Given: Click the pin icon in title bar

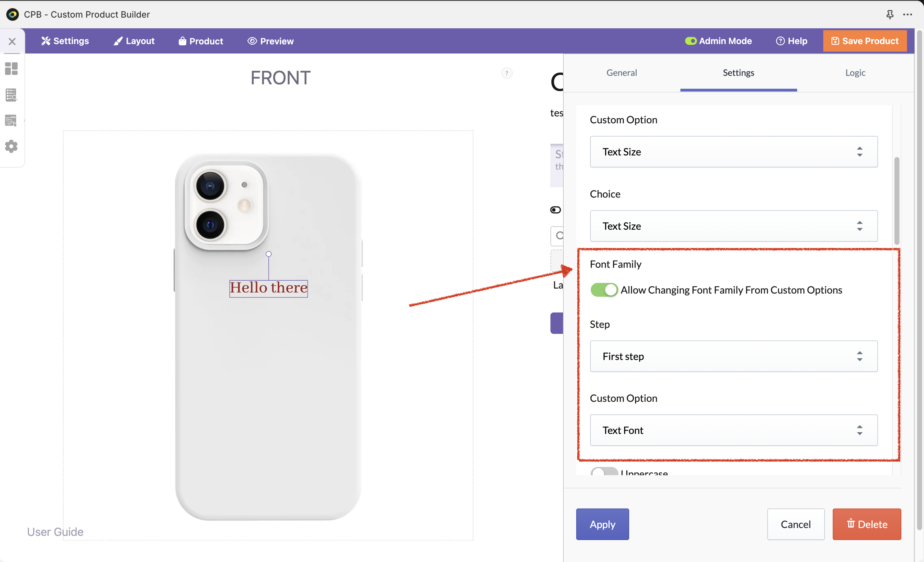Looking at the screenshot, I should tap(889, 14).
